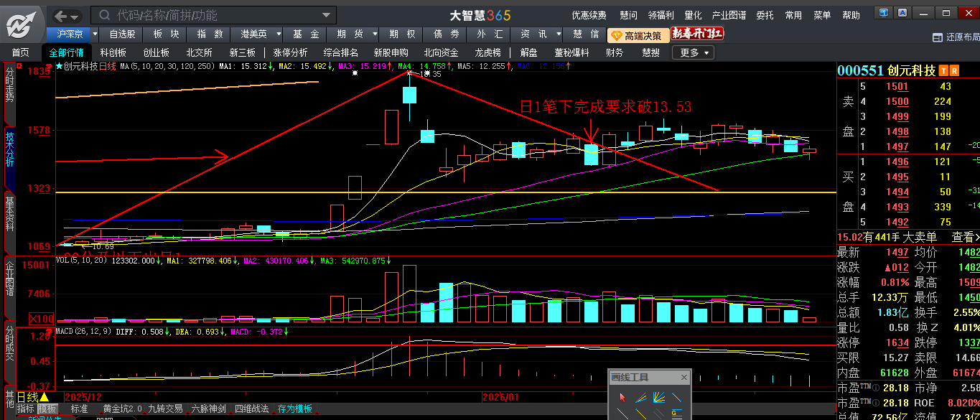Open the 沪深京 market button

[x=68, y=34]
